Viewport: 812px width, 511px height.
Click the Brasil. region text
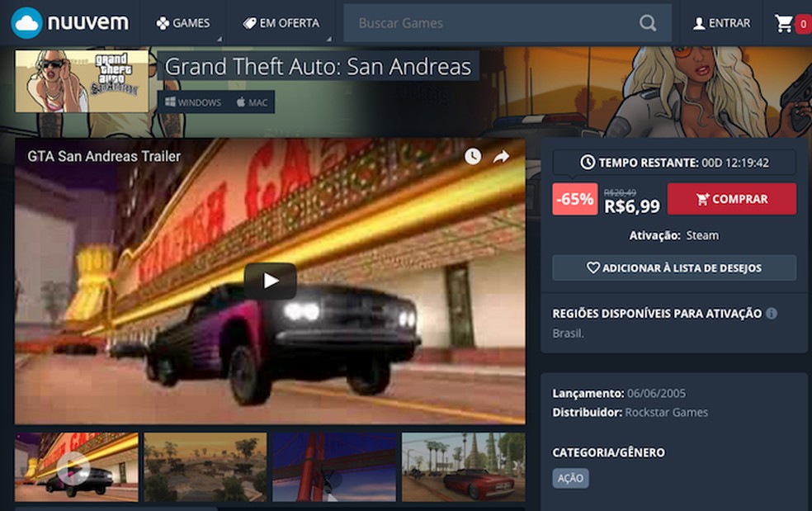[x=568, y=334]
